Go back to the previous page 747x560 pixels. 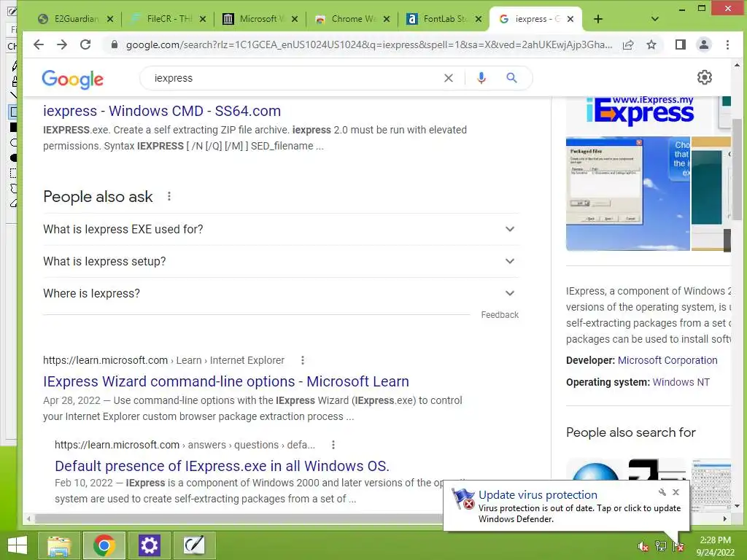39,44
